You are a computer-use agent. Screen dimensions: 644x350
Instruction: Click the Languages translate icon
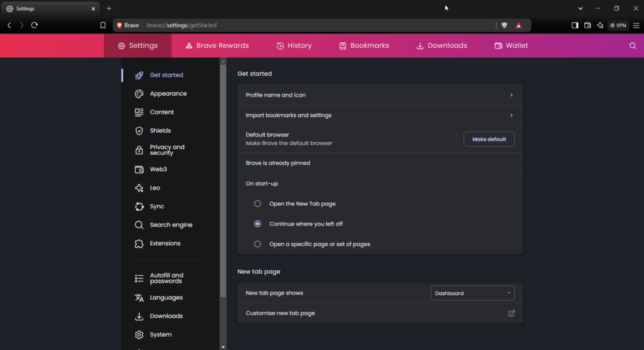tap(139, 298)
